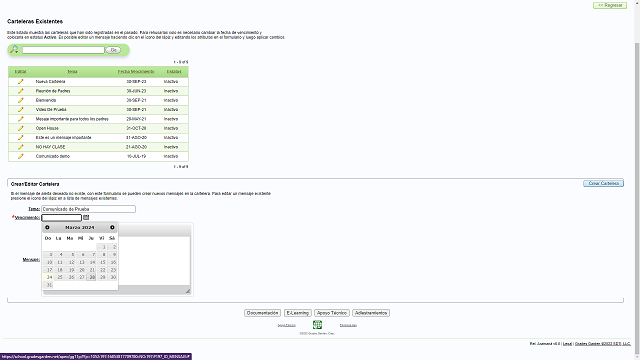Select day 22 in the calendar
Image resolution: width=640 pixels, height=360 pixels.
pyautogui.click(x=102, y=270)
